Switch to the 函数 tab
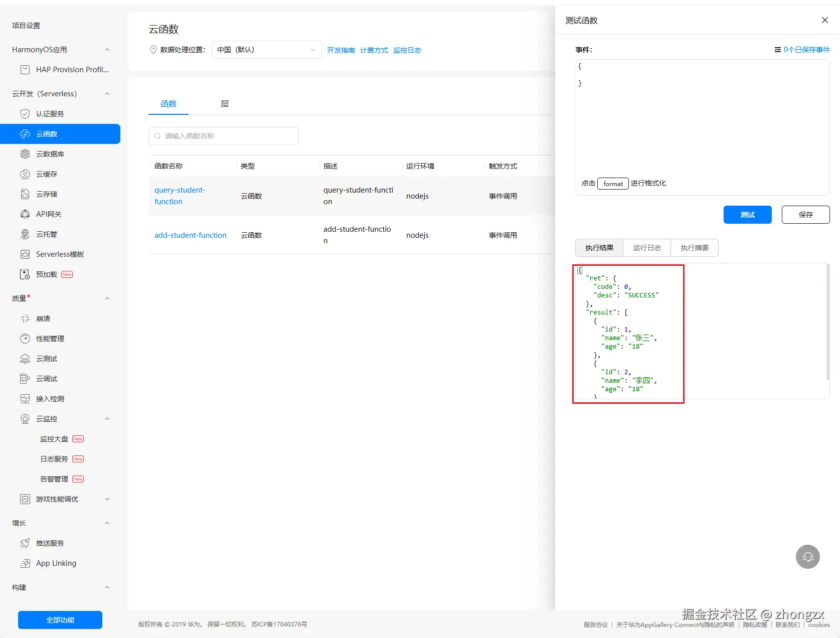840x638 pixels. 169,104
